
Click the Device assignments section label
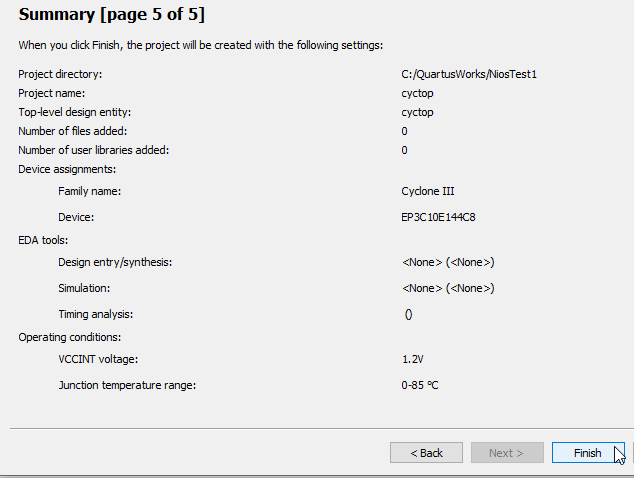coord(67,169)
